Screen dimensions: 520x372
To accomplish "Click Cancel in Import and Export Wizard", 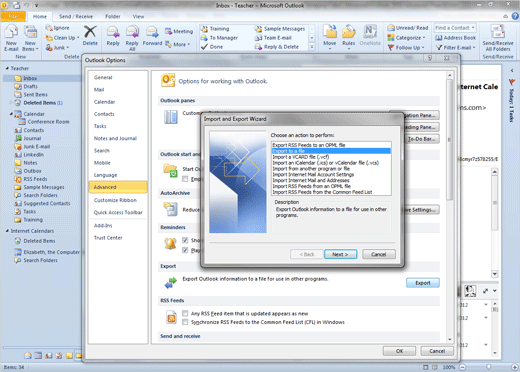I will click(379, 254).
